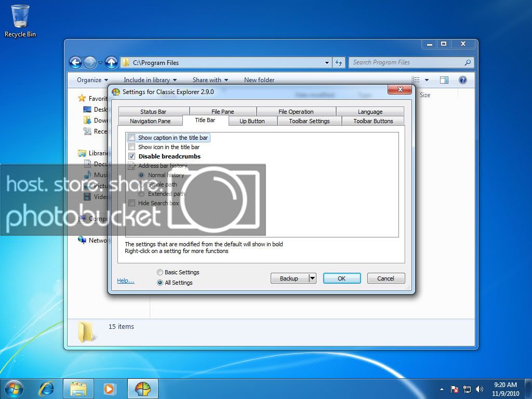Click the folder icon in address bar
532x399 pixels.
[x=126, y=62]
